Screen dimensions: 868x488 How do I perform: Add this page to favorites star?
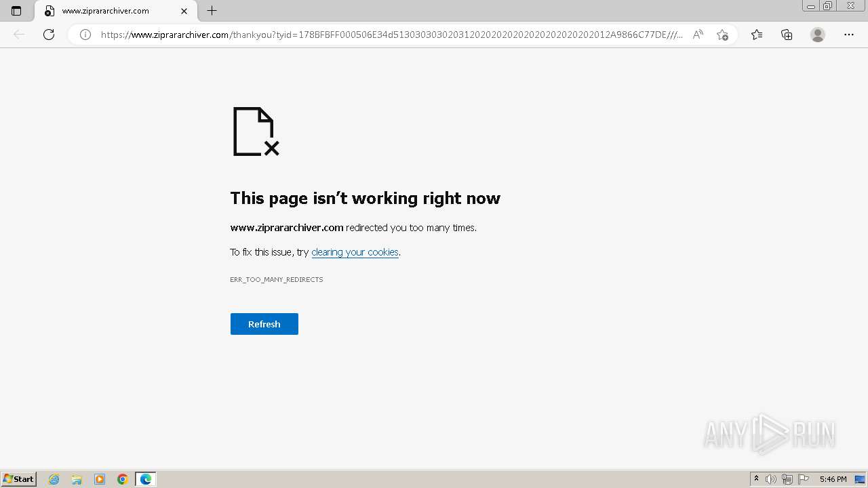click(722, 35)
